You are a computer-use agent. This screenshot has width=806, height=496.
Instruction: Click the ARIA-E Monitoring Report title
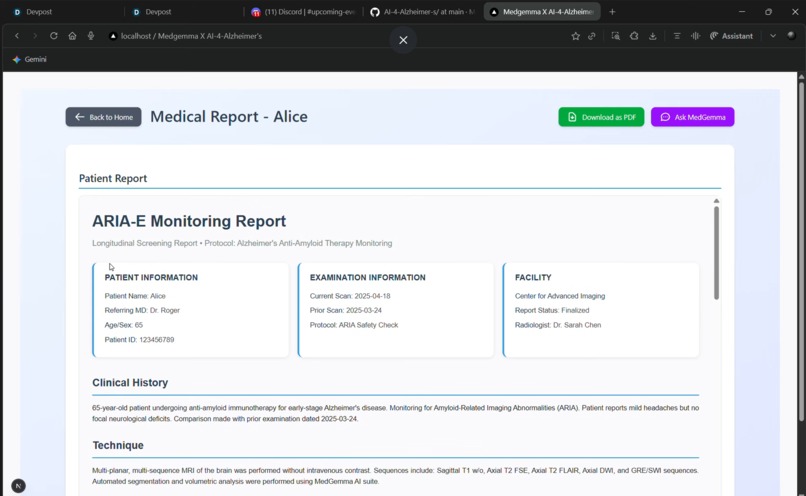pyautogui.click(x=189, y=221)
